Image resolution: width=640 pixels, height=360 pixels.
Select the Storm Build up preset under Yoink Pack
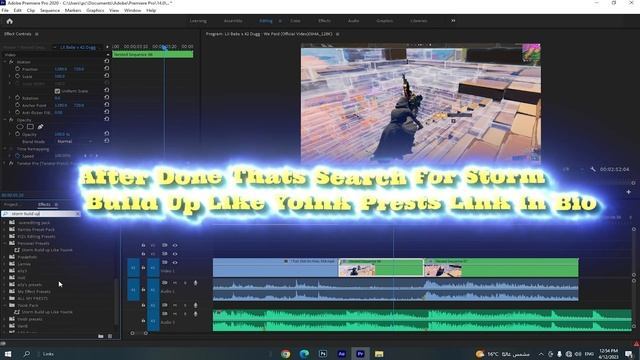coord(47,312)
